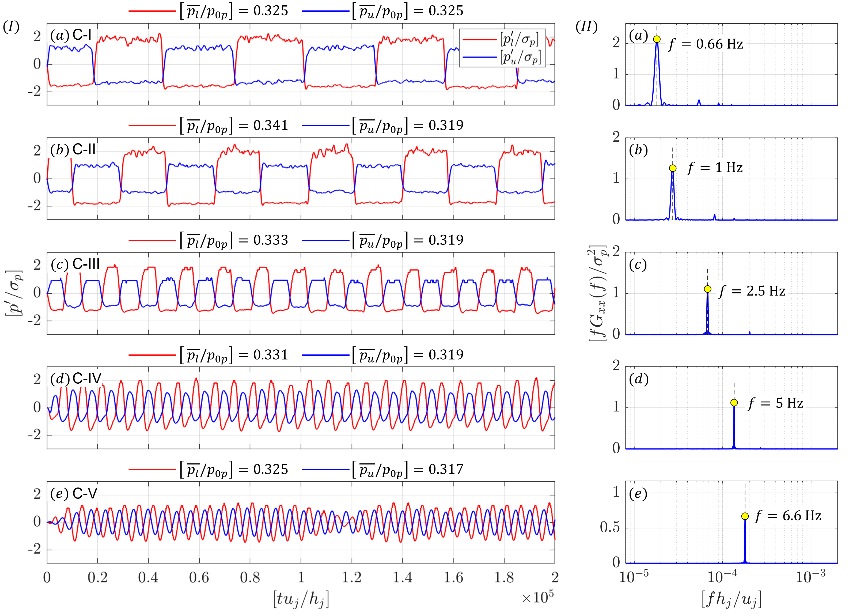The height and width of the screenshot is (616, 864).
Task: Select the 'f = 2.5 Hz' annotation
Action: pos(752,291)
